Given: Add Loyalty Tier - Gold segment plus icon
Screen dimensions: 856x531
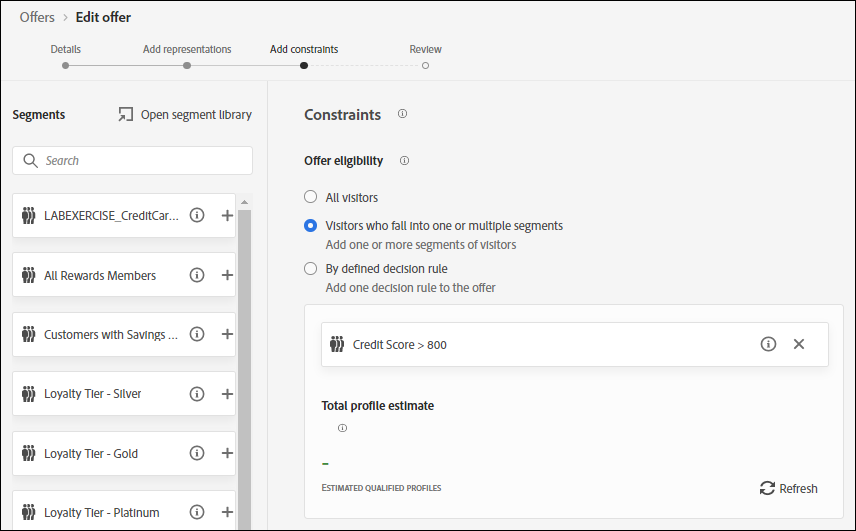Looking at the screenshot, I should click(x=227, y=453).
